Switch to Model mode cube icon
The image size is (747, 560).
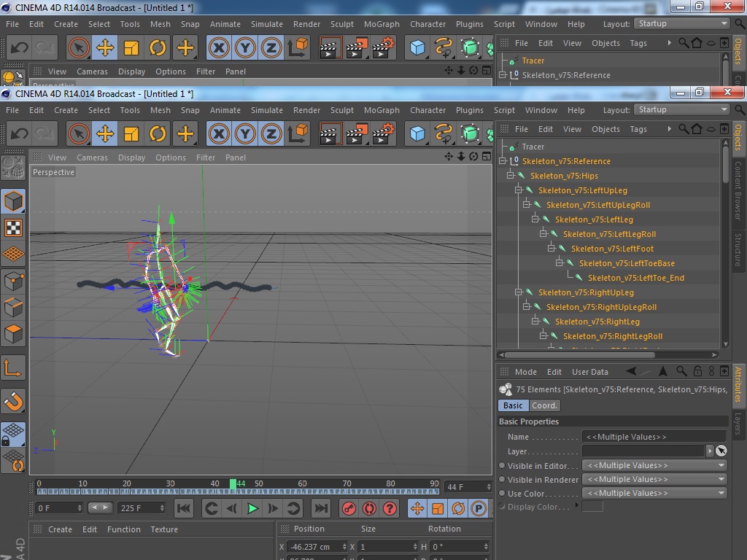coord(13,201)
